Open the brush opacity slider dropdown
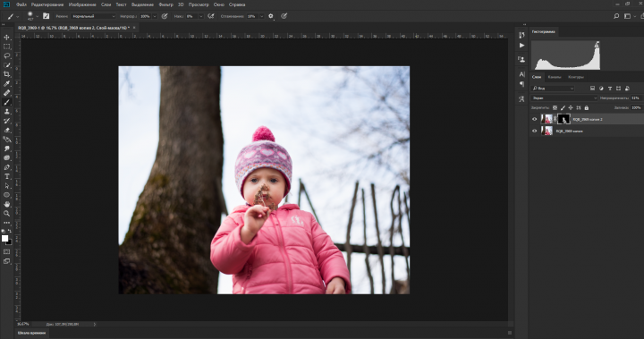Viewport: 644px width, 339px height. (155, 16)
